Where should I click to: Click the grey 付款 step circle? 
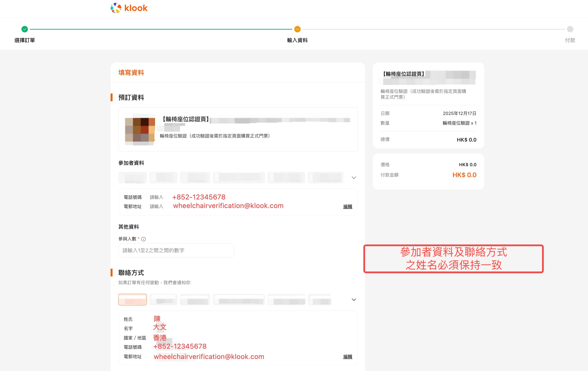[x=570, y=29]
